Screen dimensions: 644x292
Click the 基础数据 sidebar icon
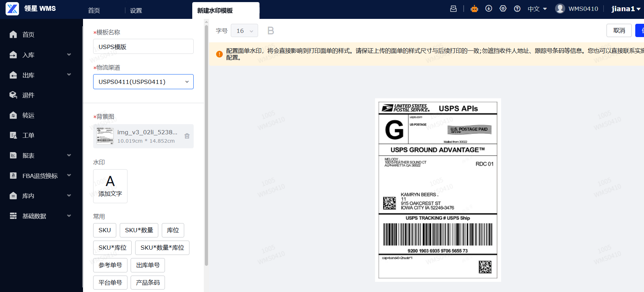pos(13,216)
